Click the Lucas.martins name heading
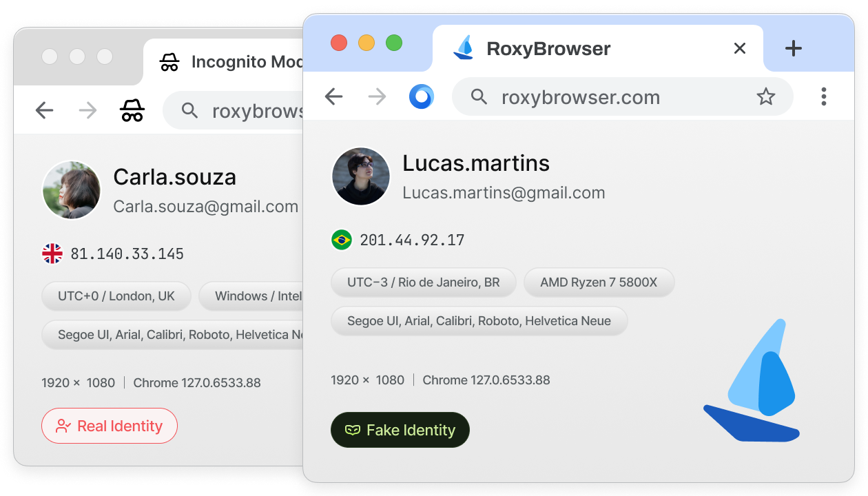 pyautogui.click(x=476, y=163)
